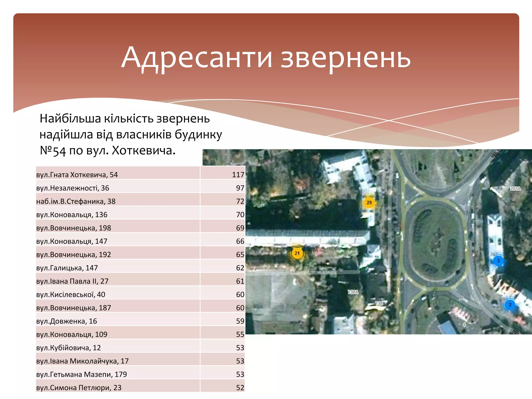Click the paragraph about будинку №54
Image resolution: width=532 pixels, height=399 pixels.
(130, 135)
